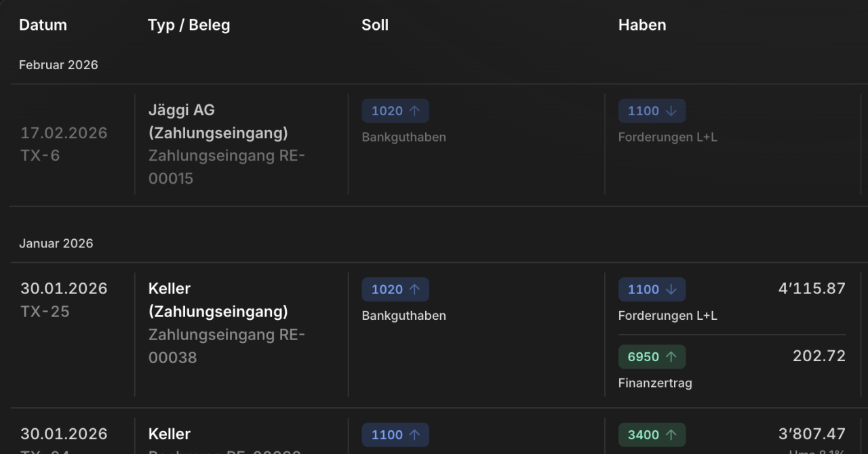Click 1020 Bankguthaben badge in TX-25 row
Viewport: 868px width, 454px height.
[x=395, y=289]
